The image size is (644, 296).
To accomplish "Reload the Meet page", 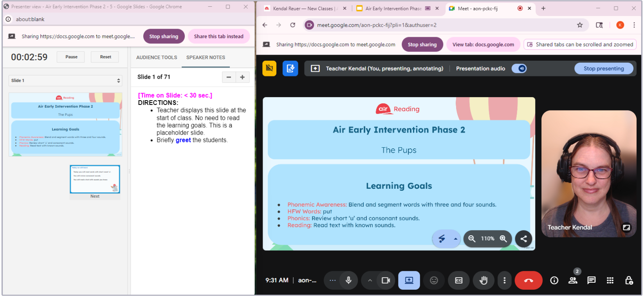I will tap(292, 25).
